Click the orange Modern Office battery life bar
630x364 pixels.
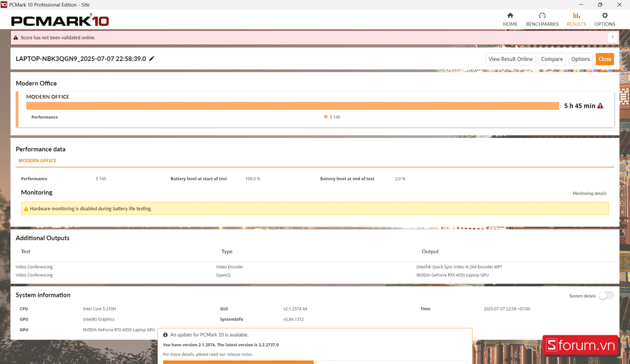tap(292, 106)
